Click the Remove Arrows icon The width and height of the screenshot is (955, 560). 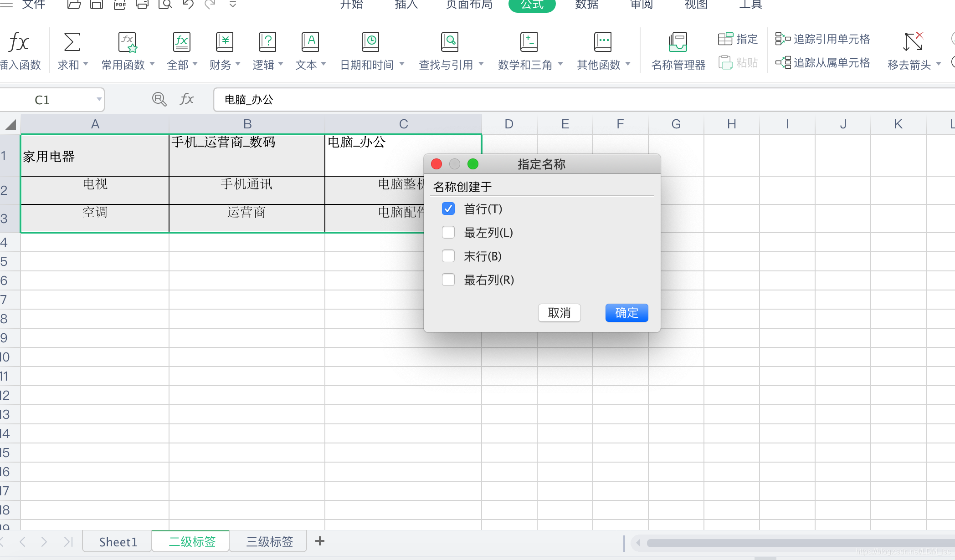pos(914,42)
